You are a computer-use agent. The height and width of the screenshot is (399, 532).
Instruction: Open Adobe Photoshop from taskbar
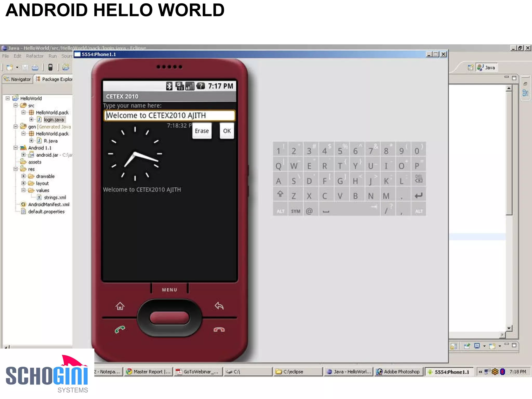398,372
